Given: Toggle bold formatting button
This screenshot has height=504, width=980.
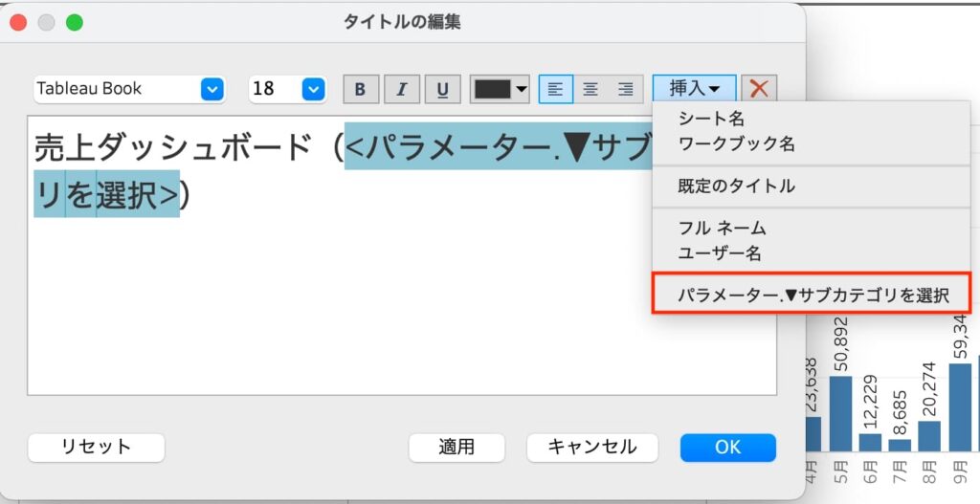Looking at the screenshot, I should pos(360,89).
